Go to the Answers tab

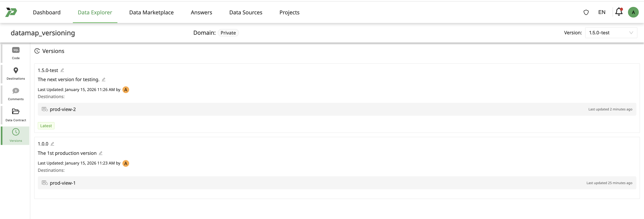201,12
